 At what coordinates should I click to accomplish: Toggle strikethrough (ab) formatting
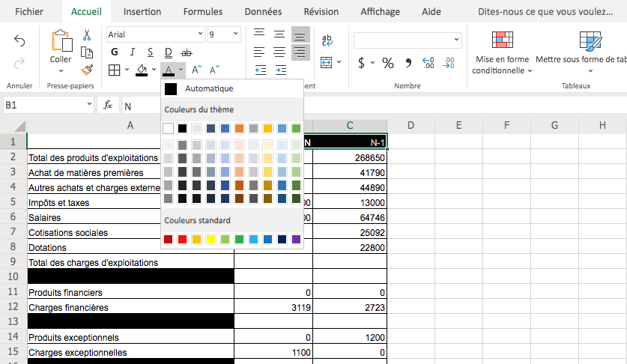[187, 52]
